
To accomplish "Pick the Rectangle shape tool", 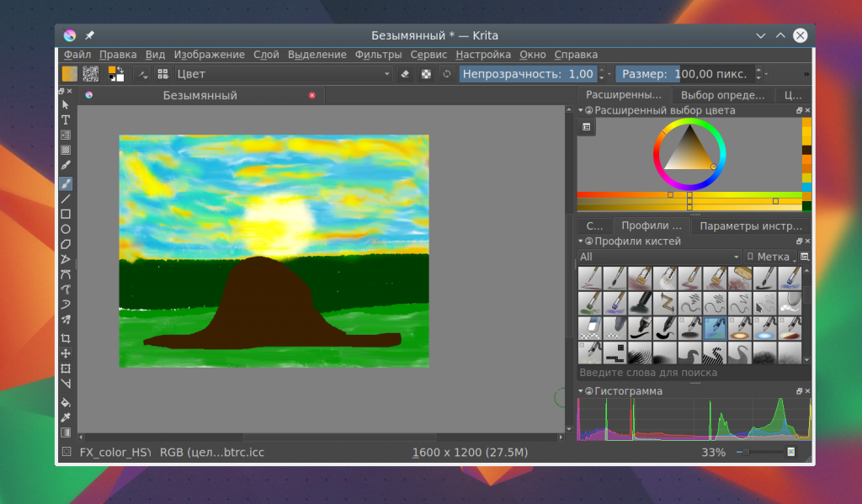I will tap(66, 215).
